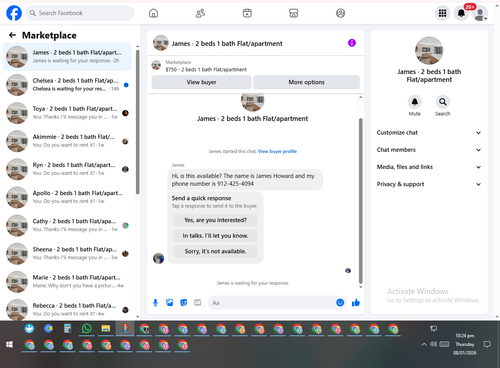
Task: Open Ryn's conversation in the chat list
Action: tap(67, 169)
